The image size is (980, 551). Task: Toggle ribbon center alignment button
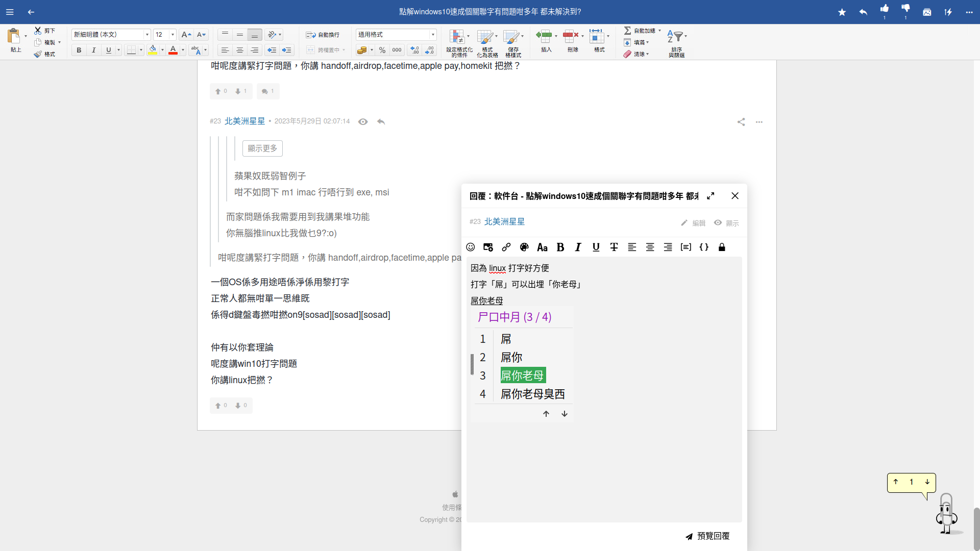point(239,50)
